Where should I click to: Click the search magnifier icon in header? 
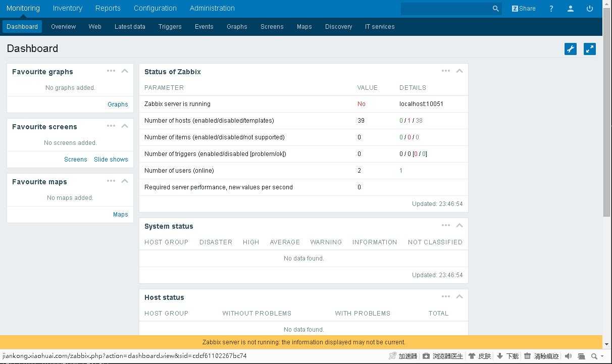pyautogui.click(x=495, y=9)
